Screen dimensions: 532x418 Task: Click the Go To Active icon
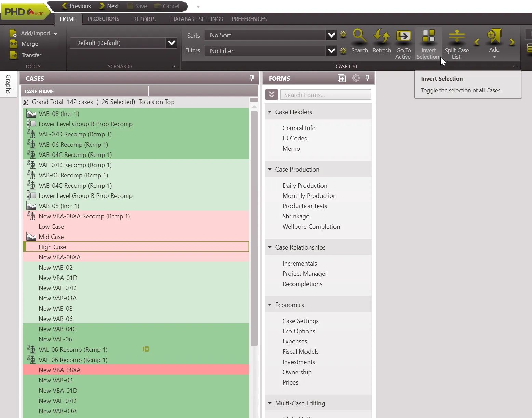tap(403, 36)
